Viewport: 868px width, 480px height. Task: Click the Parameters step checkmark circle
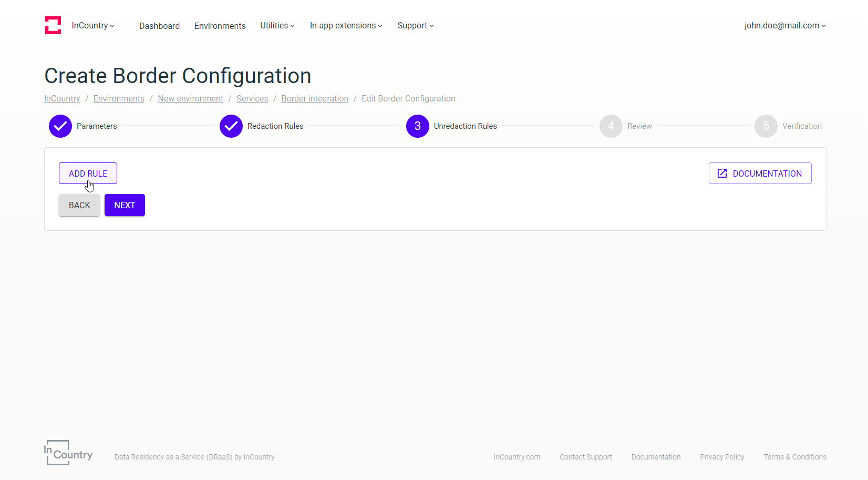tap(60, 126)
